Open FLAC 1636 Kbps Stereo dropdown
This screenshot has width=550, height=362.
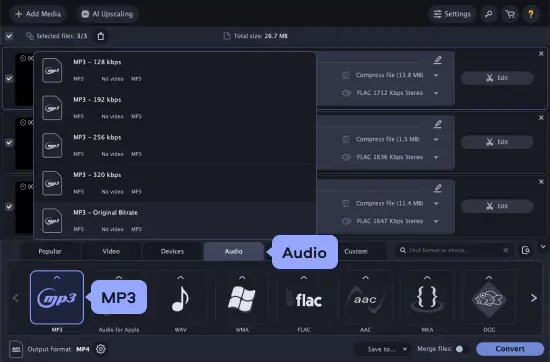point(436,157)
